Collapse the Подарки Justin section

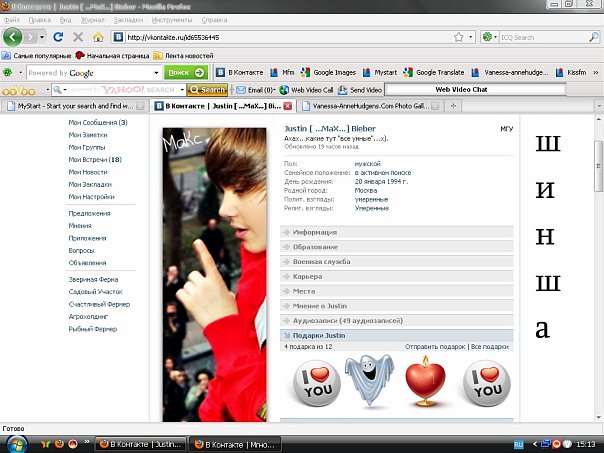click(317, 335)
